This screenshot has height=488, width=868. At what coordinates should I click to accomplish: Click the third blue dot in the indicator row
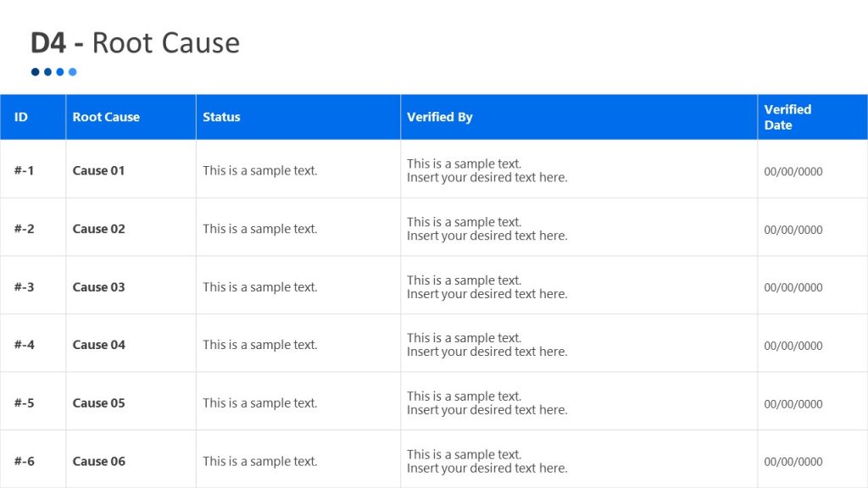coord(59,72)
